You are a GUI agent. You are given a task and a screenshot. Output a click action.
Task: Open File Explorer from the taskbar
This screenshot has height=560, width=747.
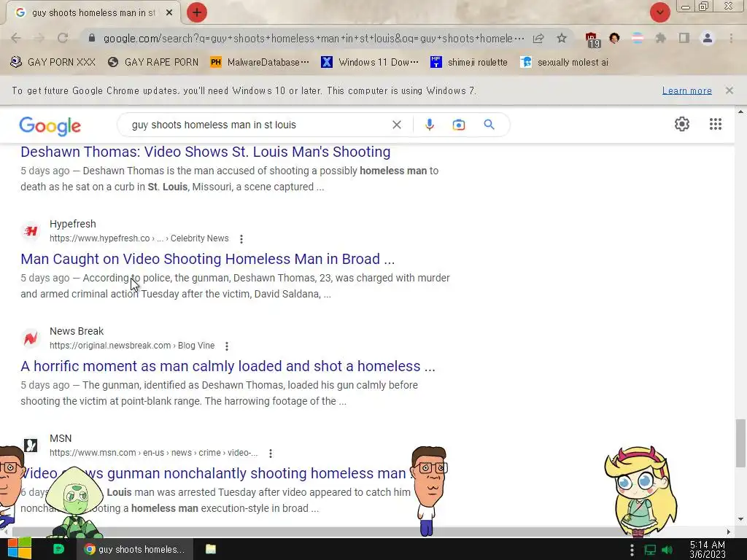(x=211, y=549)
